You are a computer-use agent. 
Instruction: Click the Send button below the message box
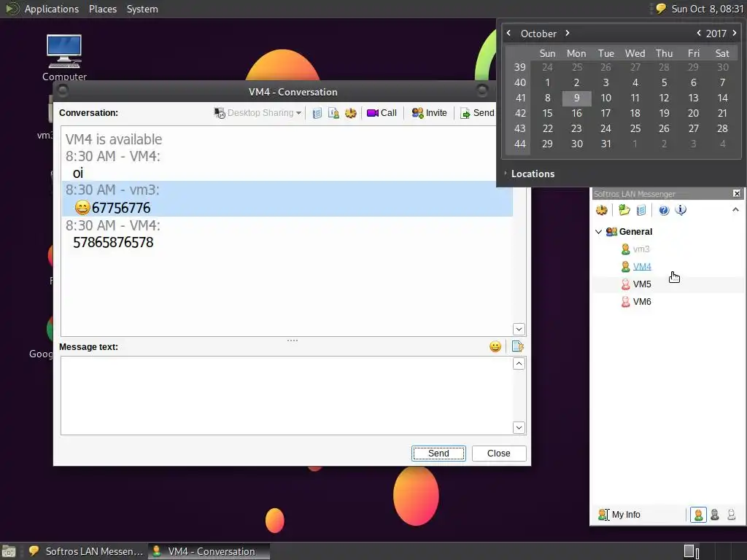point(438,454)
